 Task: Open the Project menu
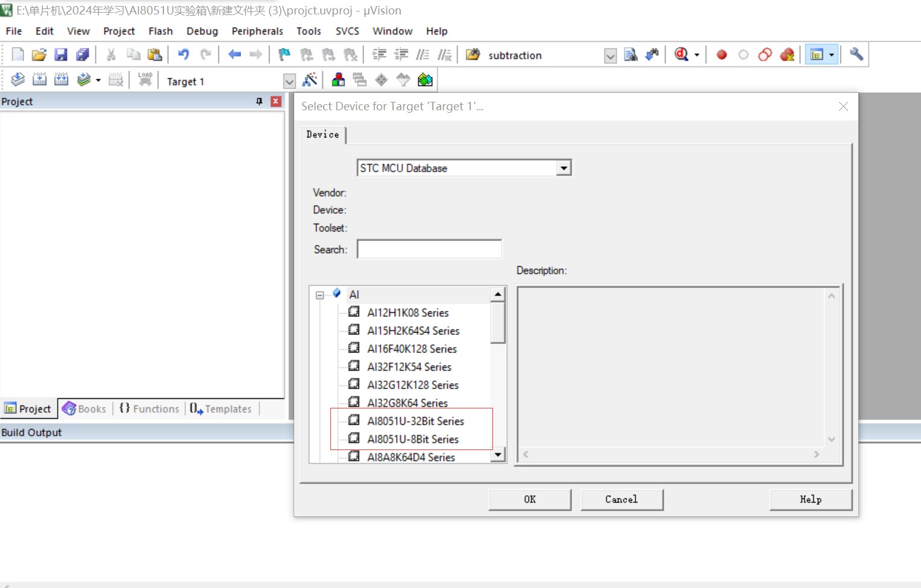tap(119, 31)
